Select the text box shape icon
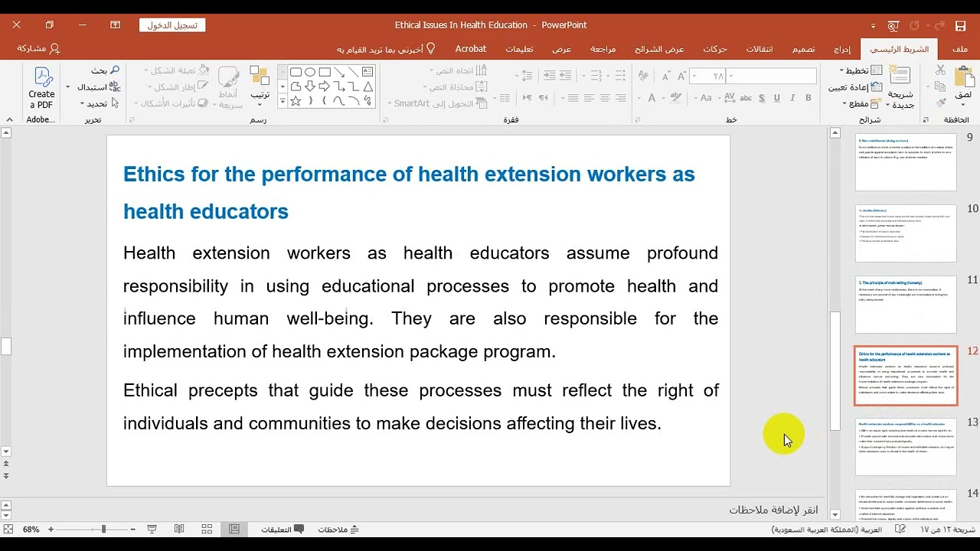The width and height of the screenshot is (980, 551). 367,71
